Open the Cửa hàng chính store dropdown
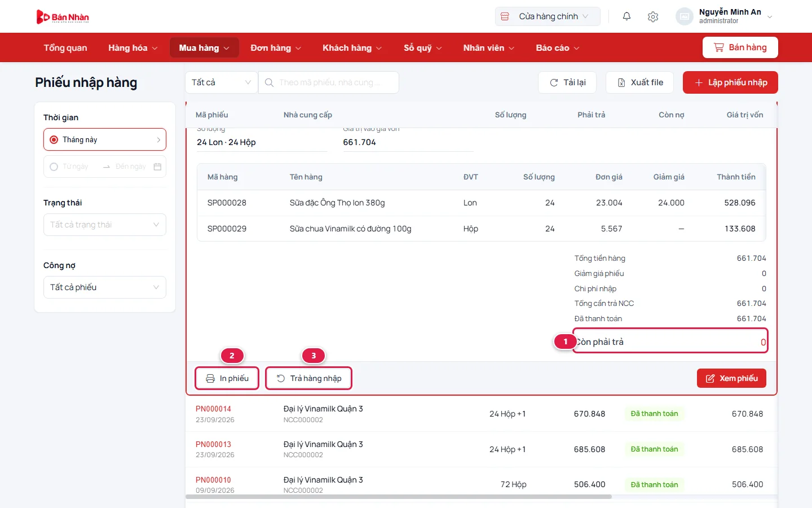Screen dimensions: 812x508 pyautogui.click(x=548, y=16)
